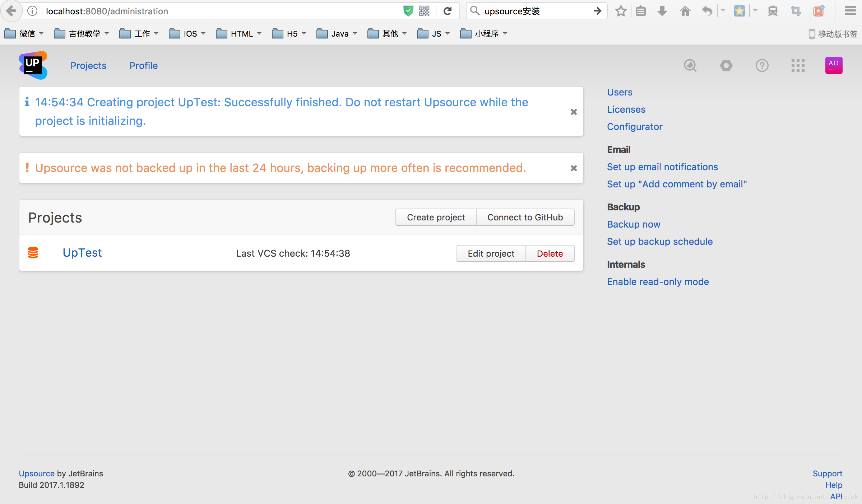Click the green shield icon in address bar
This screenshot has height=504, width=862.
[408, 11]
